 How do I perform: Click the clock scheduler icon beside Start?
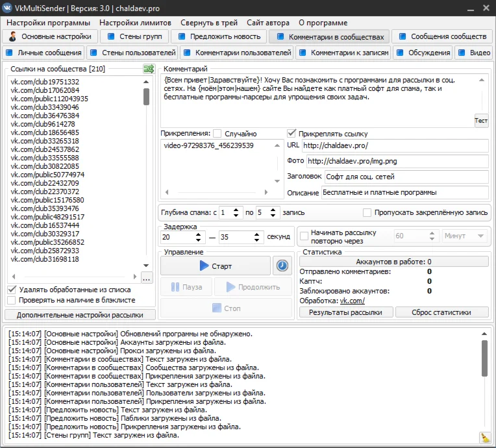point(282,266)
